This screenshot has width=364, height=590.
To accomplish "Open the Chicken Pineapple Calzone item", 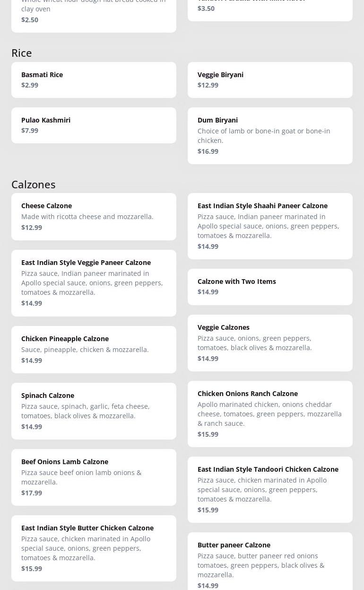I will tap(94, 350).
